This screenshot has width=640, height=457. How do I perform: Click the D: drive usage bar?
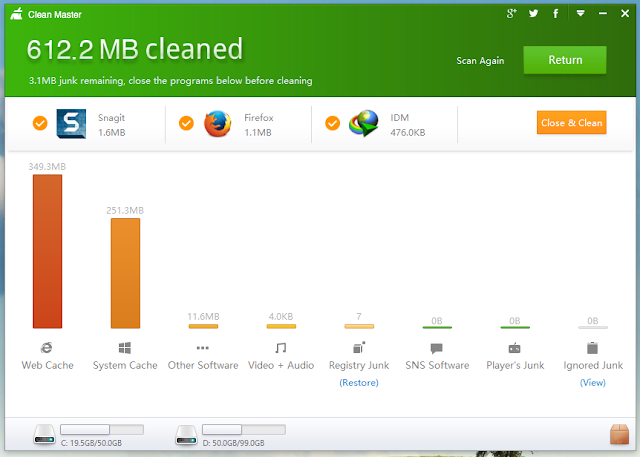click(244, 429)
